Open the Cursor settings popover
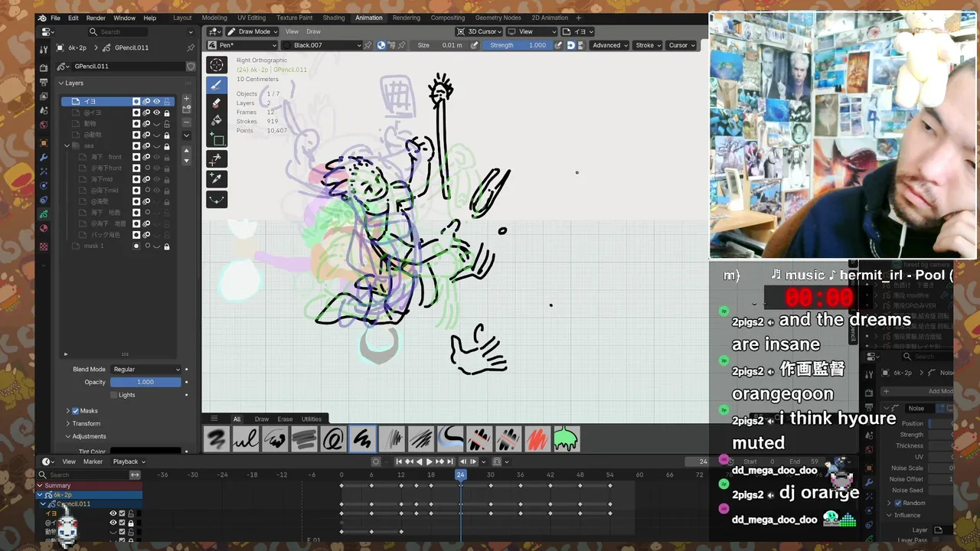 681,45
